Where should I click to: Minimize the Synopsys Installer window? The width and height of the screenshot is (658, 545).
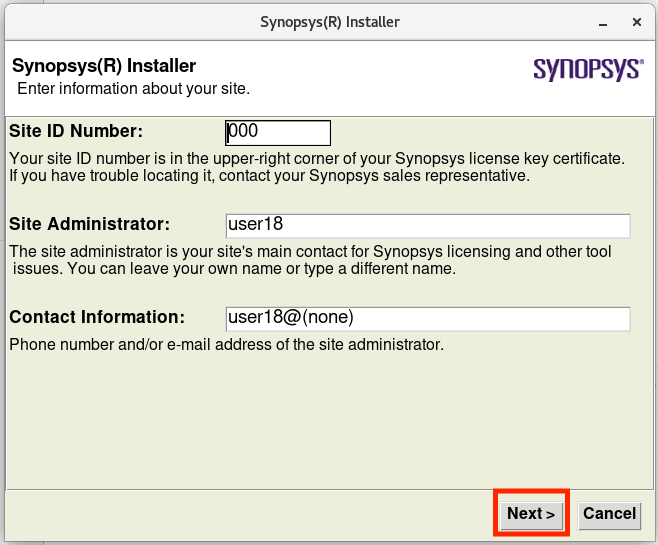point(603,23)
